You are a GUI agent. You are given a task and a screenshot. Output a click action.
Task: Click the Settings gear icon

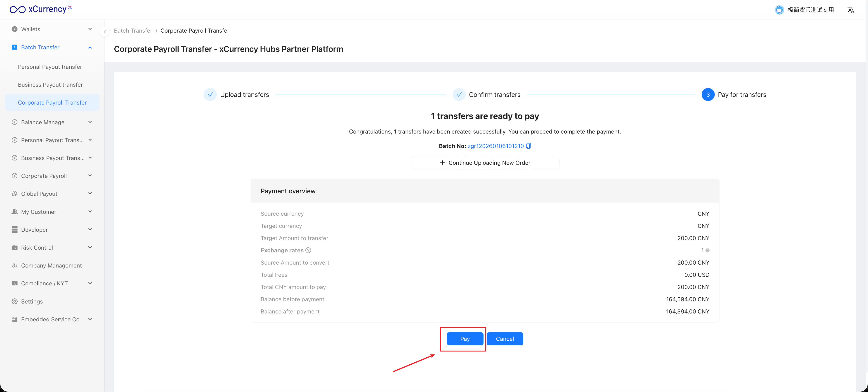coord(14,301)
